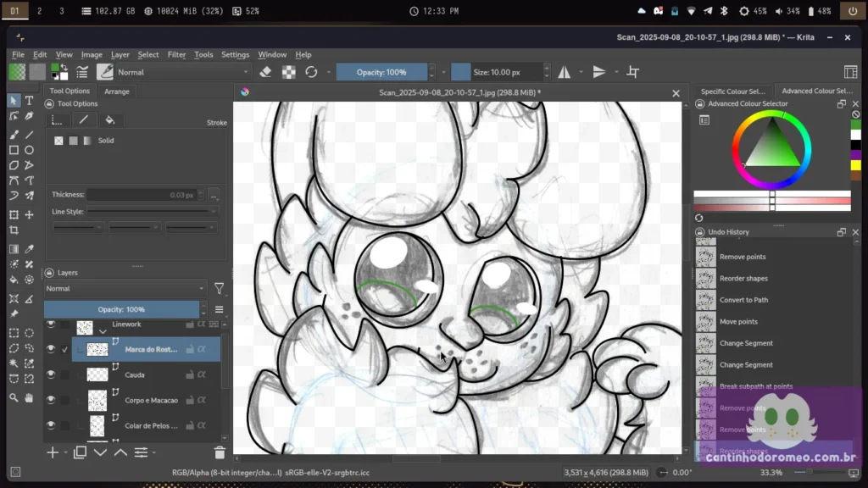This screenshot has height=488, width=868.
Task: Select the Rectangular Selection tool
Action: (x=14, y=333)
